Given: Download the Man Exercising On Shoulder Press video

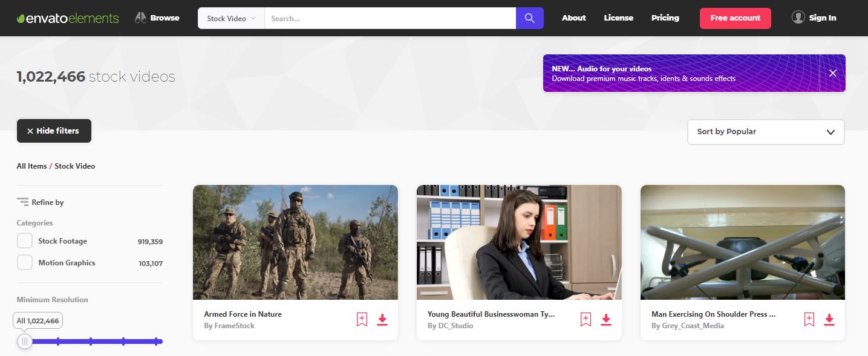Looking at the screenshot, I should point(829,320).
